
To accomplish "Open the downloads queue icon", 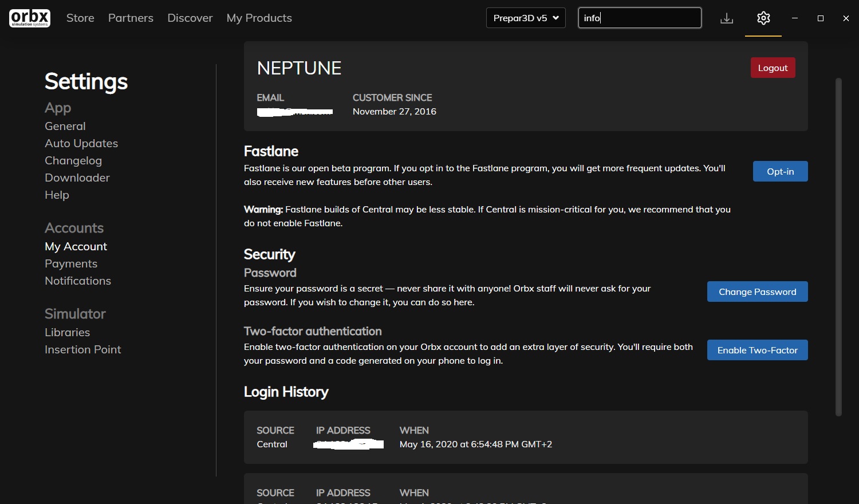I will click(x=727, y=18).
